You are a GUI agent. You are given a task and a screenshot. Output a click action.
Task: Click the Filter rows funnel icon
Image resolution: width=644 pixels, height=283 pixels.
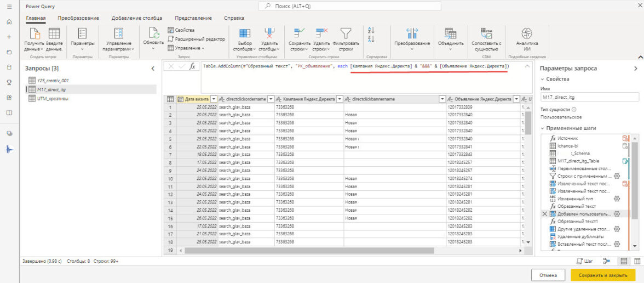click(x=346, y=33)
